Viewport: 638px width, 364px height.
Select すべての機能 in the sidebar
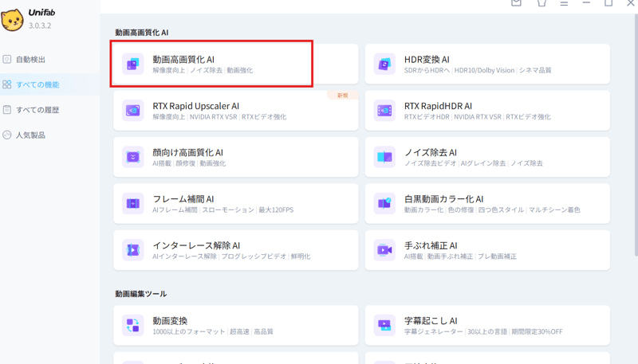pos(37,84)
